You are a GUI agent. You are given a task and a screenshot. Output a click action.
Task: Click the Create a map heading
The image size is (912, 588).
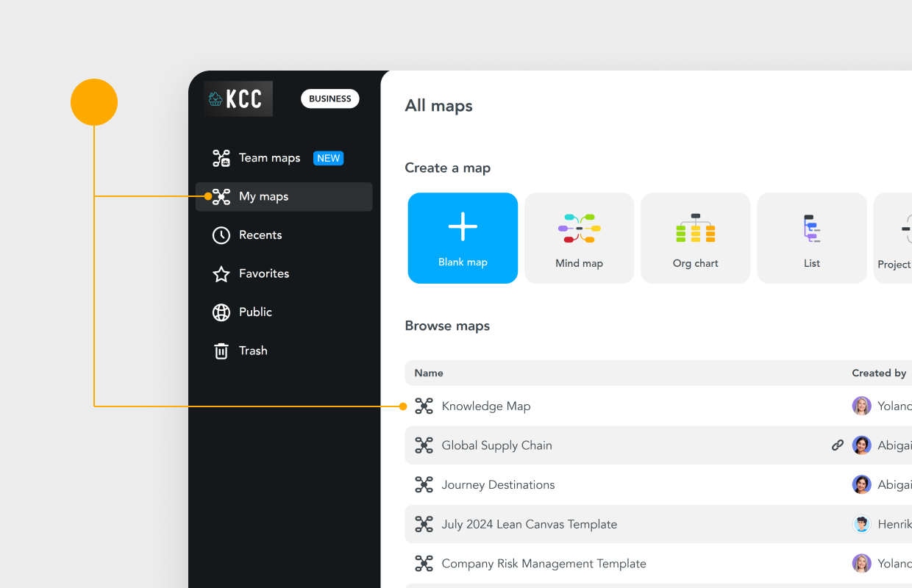[x=447, y=168]
